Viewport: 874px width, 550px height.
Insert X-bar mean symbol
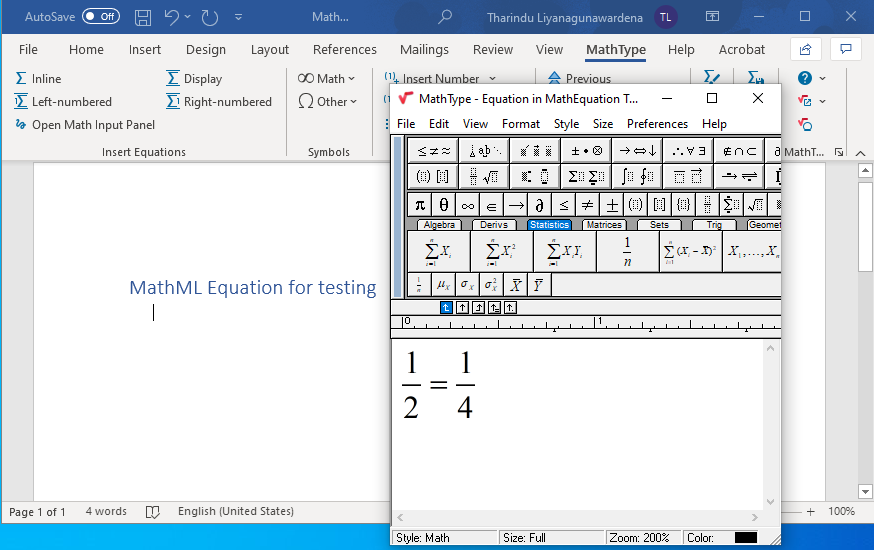(x=516, y=285)
